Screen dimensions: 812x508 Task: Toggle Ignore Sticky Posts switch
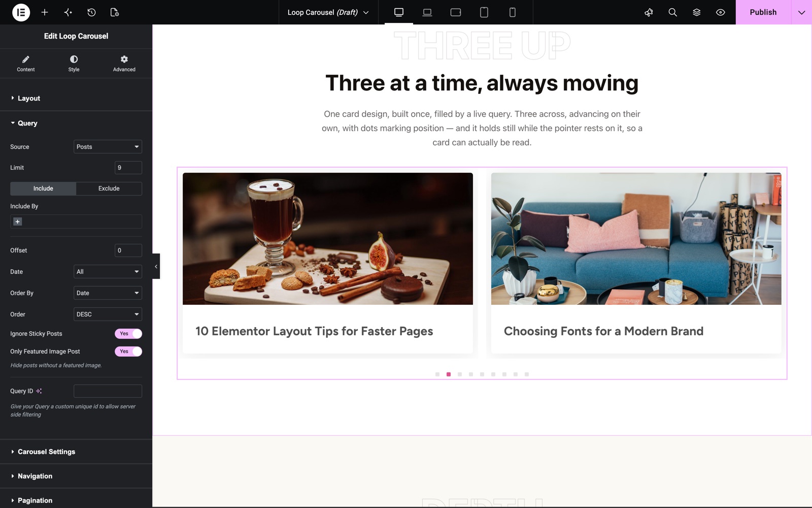128,334
